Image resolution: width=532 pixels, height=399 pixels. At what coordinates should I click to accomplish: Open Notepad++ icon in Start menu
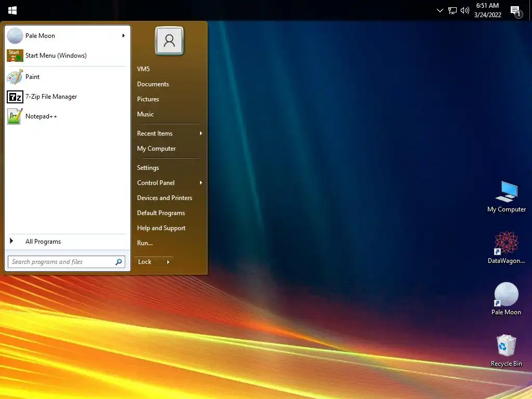(x=15, y=116)
